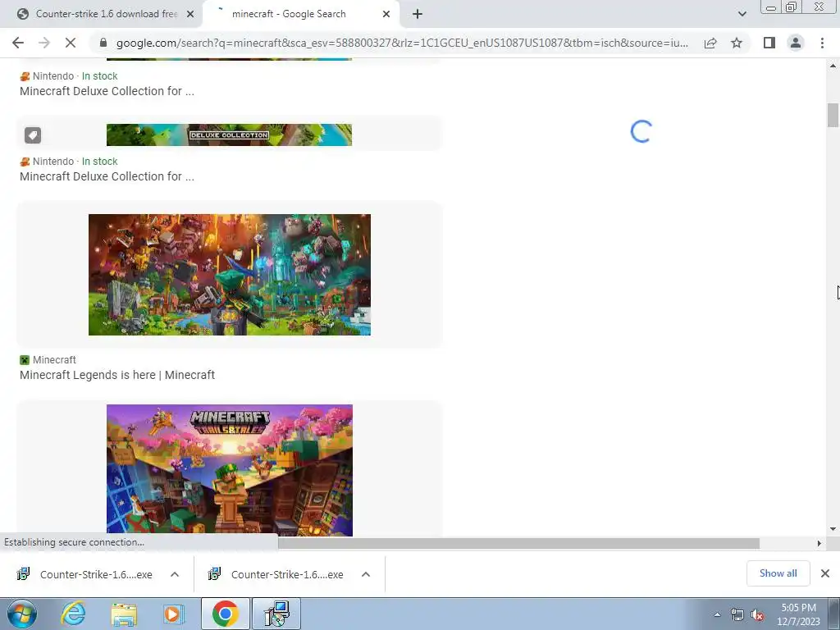Expand options for first Counter-Strike download

tap(175, 574)
